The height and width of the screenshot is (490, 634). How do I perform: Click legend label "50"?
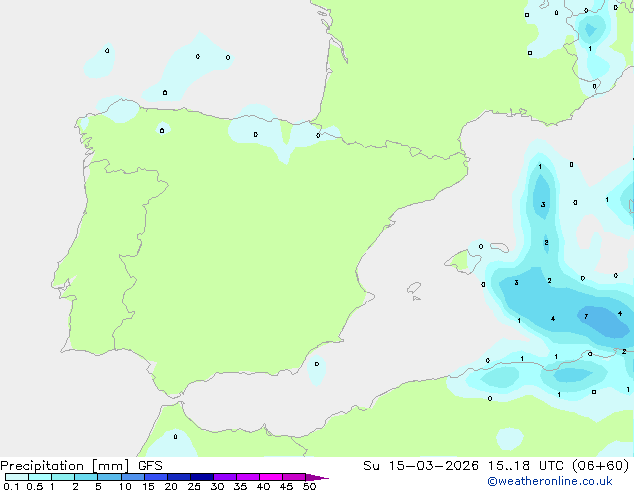coord(309,486)
